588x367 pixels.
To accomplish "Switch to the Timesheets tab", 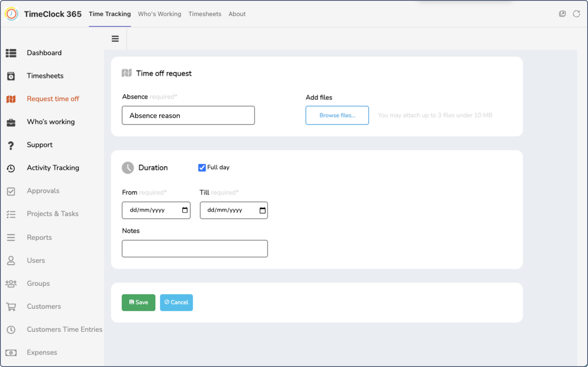I will [204, 14].
